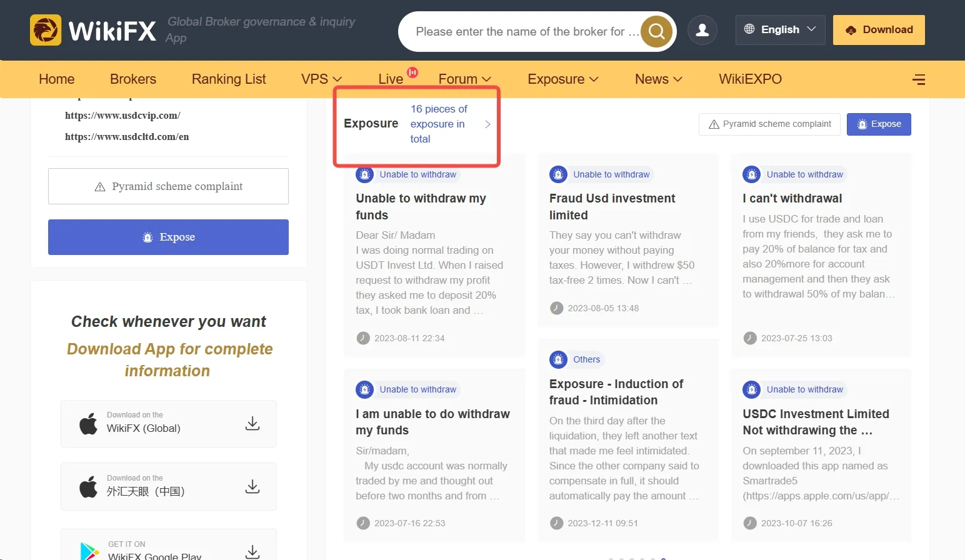Click the alarm icon on 'Fraud Usd investment limited' card
Image resolution: width=965 pixels, height=560 pixels.
pyautogui.click(x=558, y=174)
